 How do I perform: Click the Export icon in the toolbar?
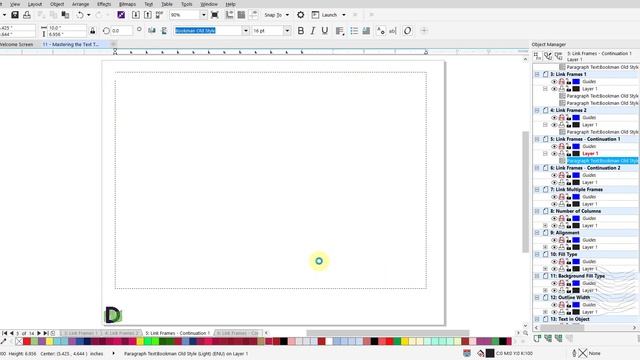tap(148, 15)
